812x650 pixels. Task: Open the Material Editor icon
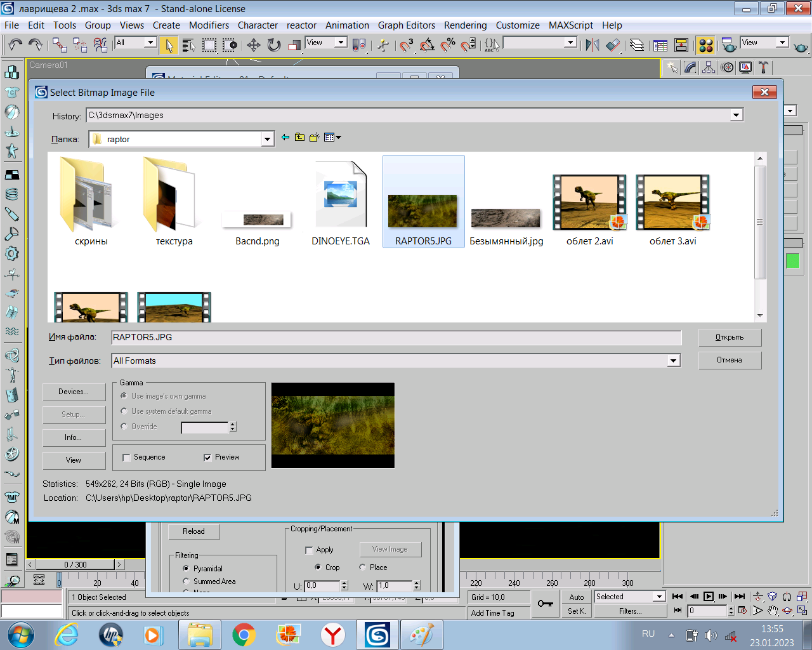coord(705,45)
